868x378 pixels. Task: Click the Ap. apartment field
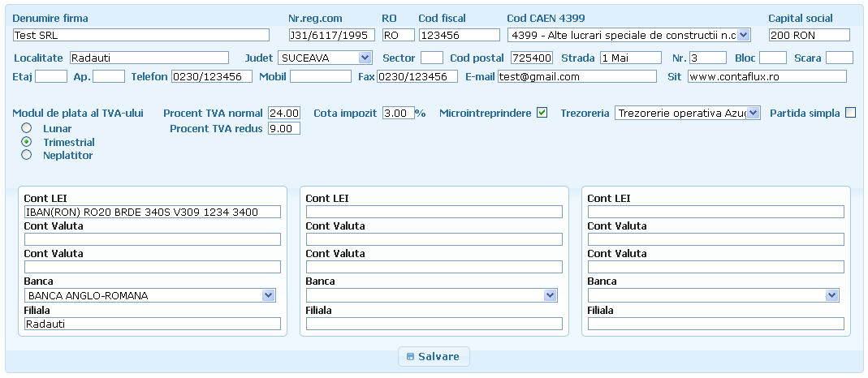[109, 76]
